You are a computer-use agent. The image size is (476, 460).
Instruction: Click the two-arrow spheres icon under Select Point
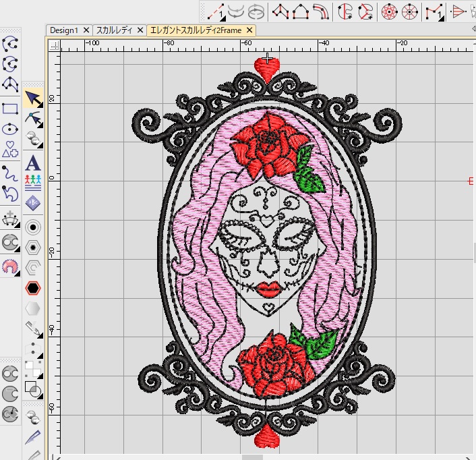pyautogui.click(x=33, y=139)
